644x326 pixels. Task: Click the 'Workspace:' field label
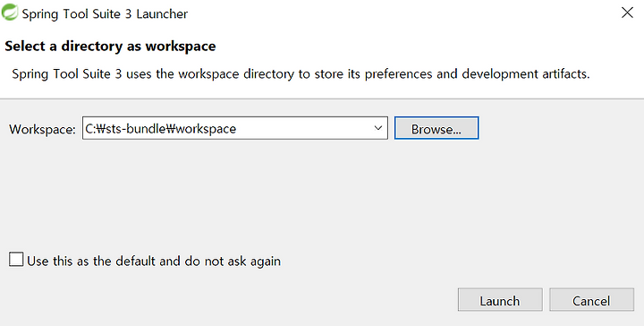tap(42, 129)
